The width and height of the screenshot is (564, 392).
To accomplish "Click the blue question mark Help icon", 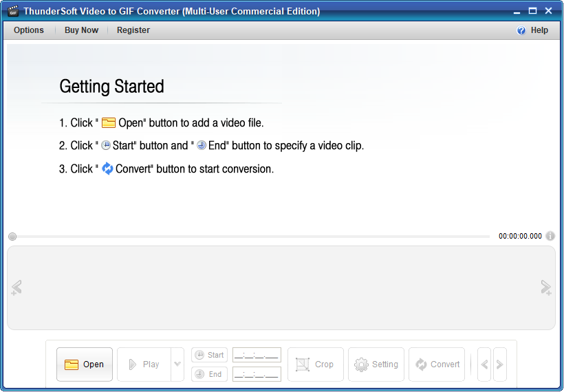I will tap(521, 30).
